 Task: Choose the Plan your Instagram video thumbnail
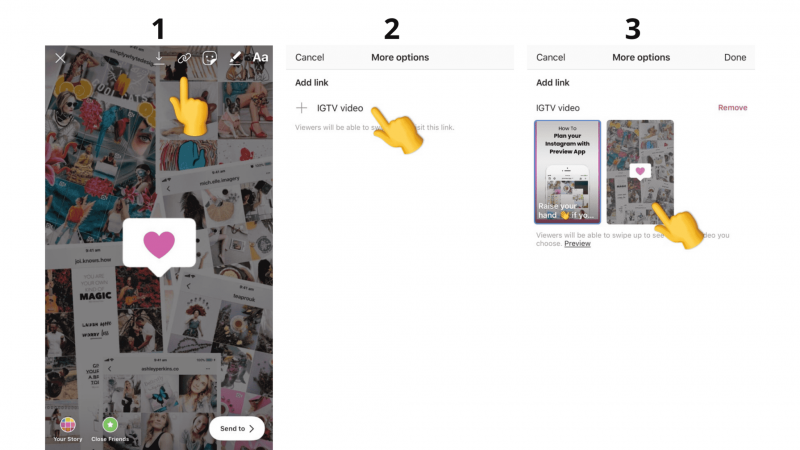(x=567, y=172)
